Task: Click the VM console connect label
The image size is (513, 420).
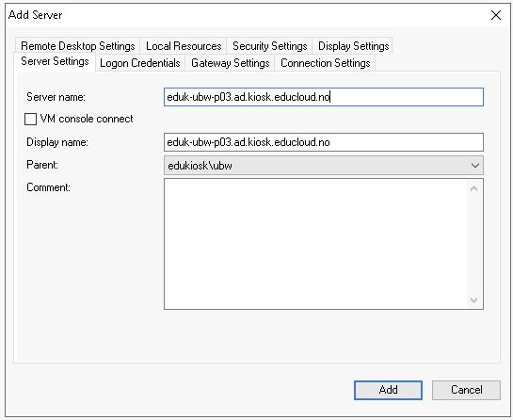Action: [87, 119]
